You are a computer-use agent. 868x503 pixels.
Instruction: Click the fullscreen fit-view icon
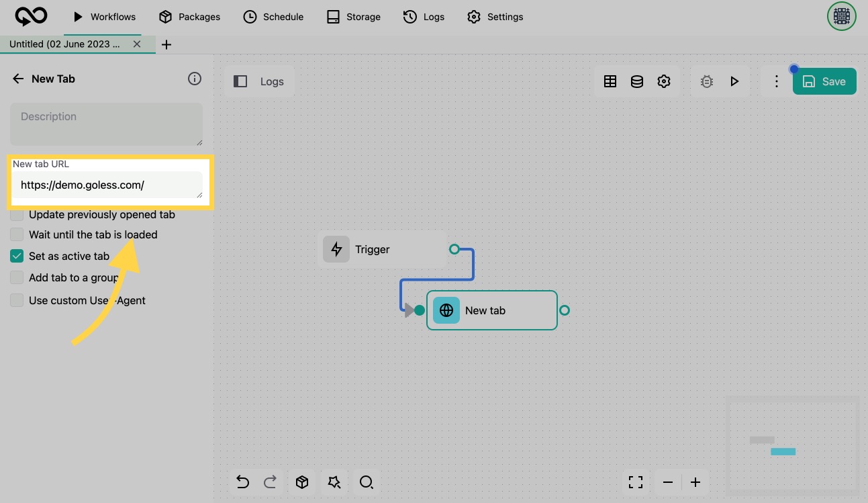coord(636,482)
